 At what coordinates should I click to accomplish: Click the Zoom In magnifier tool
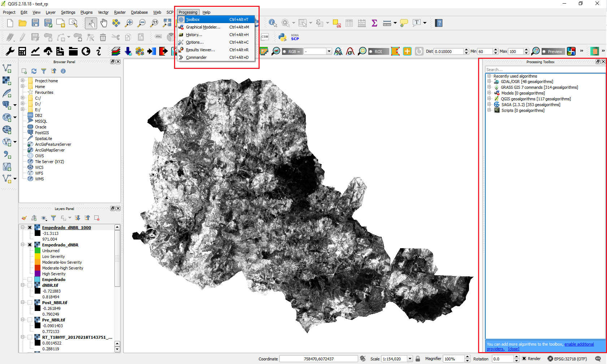point(129,23)
